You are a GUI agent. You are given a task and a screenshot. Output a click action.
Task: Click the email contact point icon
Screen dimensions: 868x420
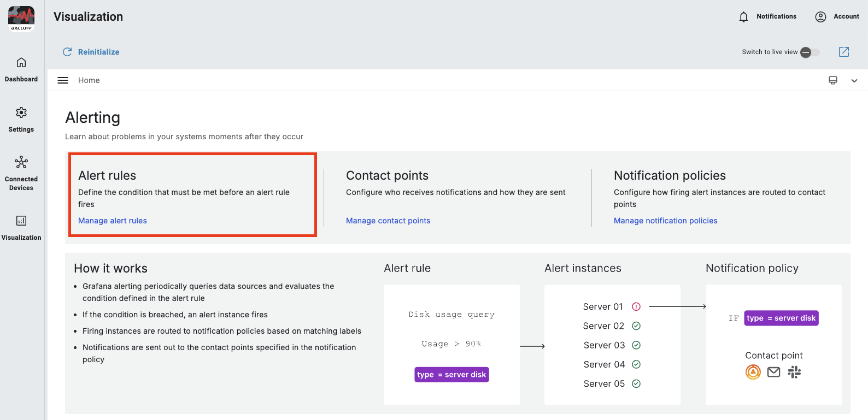pos(773,372)
